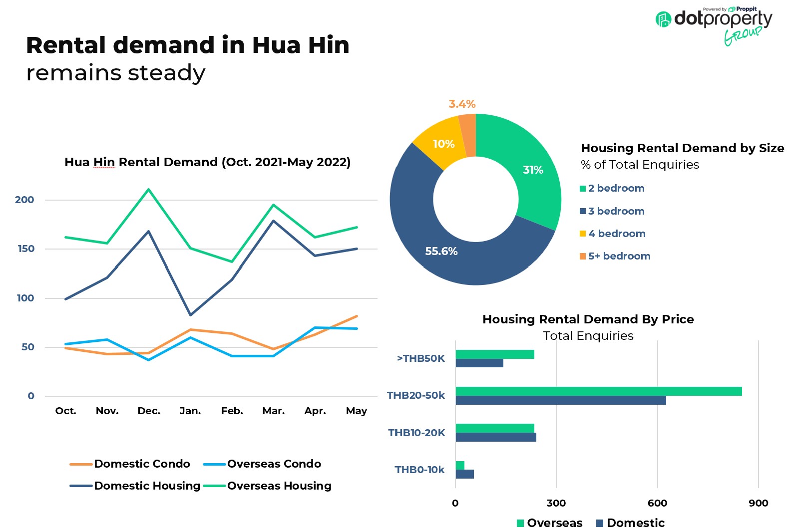The image size is (790, 532).
Task: Click the 'Oct.' month label on the x-axis
Action: click(x=66, y=411)
